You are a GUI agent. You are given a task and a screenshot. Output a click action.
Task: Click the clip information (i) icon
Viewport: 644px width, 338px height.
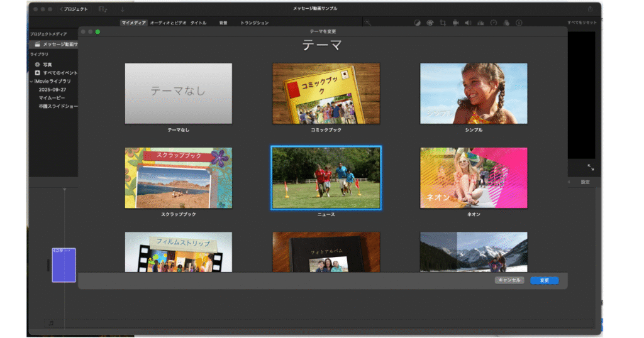pos(519,23)
